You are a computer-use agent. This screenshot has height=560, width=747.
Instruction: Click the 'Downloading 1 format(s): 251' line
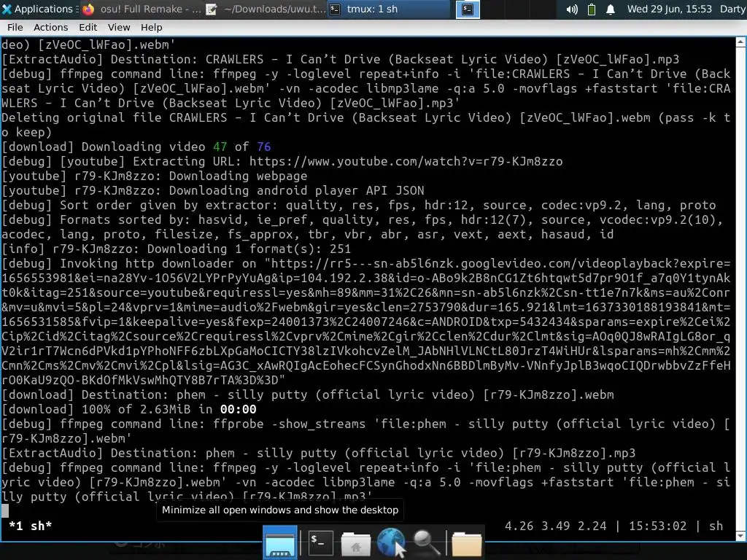pyautogui.click(x=177, y=249)
